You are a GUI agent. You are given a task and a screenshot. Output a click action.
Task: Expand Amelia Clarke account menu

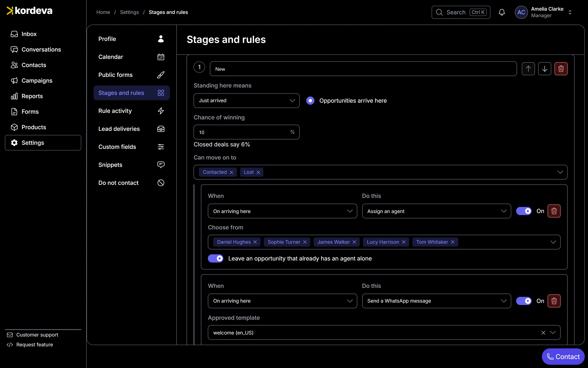pos(570,12)
